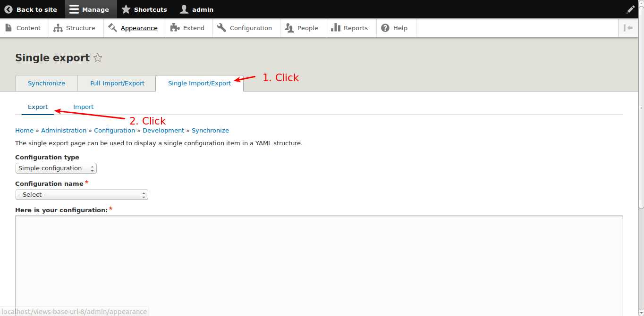Switch to the Full Import/Export tab
The image size is (644, 316).
pos(117,83)
